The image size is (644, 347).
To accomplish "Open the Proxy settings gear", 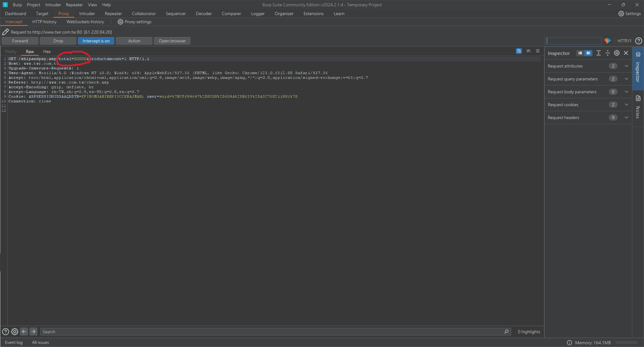I will 120,22.
